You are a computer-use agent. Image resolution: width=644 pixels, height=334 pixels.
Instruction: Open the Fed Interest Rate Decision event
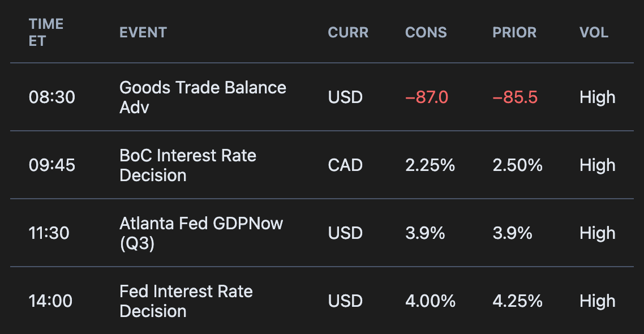pos(186,301)
